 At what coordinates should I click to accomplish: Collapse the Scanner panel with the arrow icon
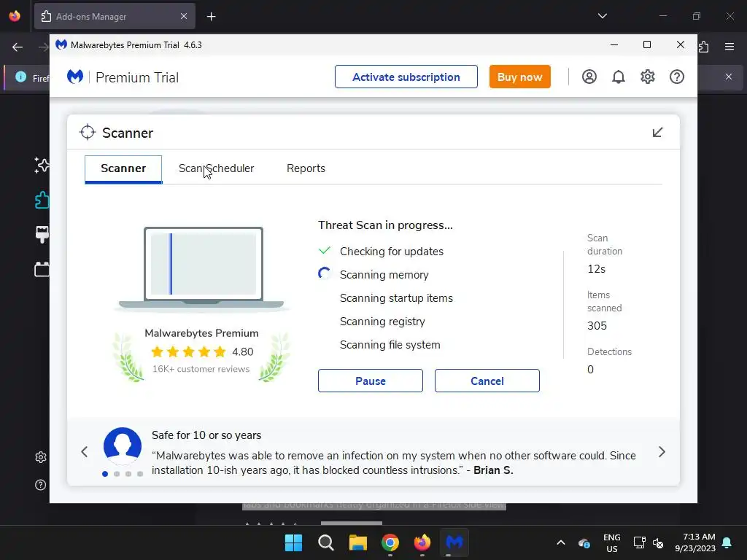tap(657, 133)
